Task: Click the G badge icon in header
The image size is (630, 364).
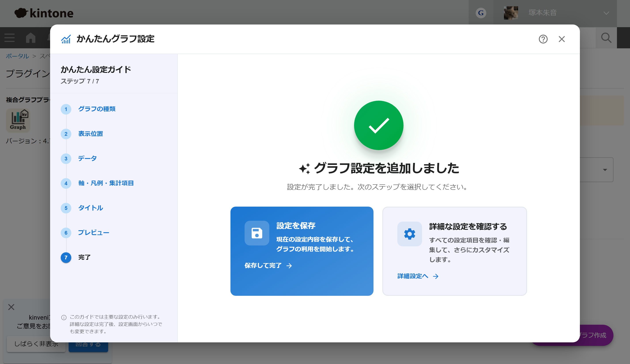Action: [x=481, y=13]
